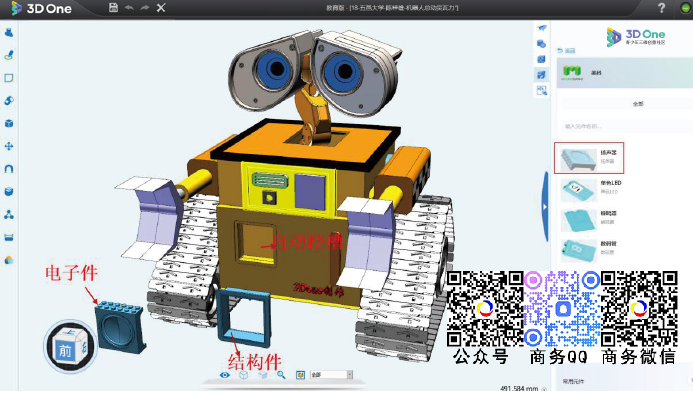This screenshot has height=393, width=693.
Task: Select the 单色LED component thumbnail
Action: click(579, 190)
